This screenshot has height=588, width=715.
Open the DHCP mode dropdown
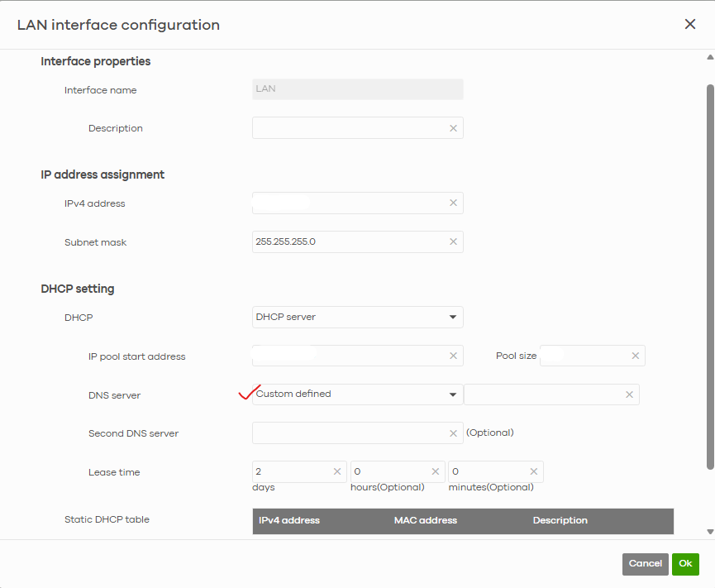pos(357,317)
